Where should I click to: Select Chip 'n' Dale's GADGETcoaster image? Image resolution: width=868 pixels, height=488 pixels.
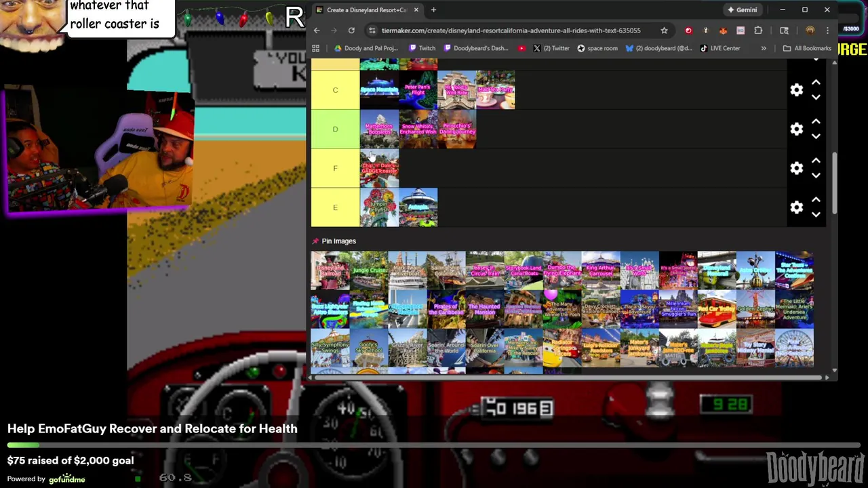(x=379, y=168)
